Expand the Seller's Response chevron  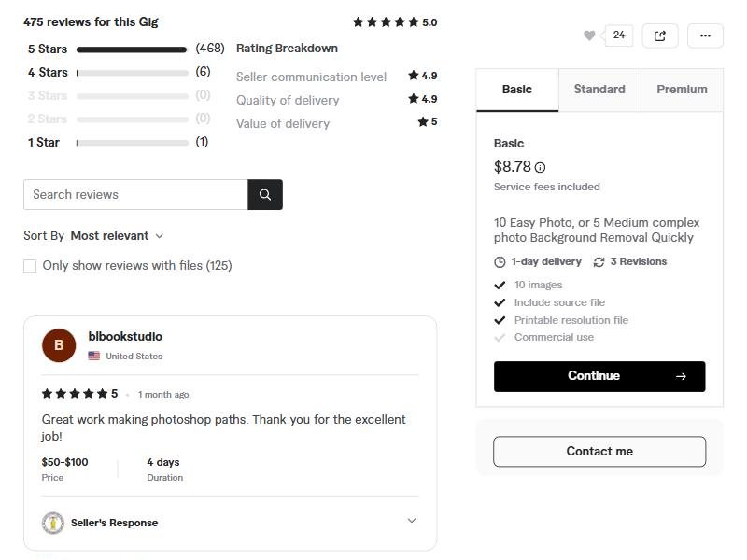412,521
